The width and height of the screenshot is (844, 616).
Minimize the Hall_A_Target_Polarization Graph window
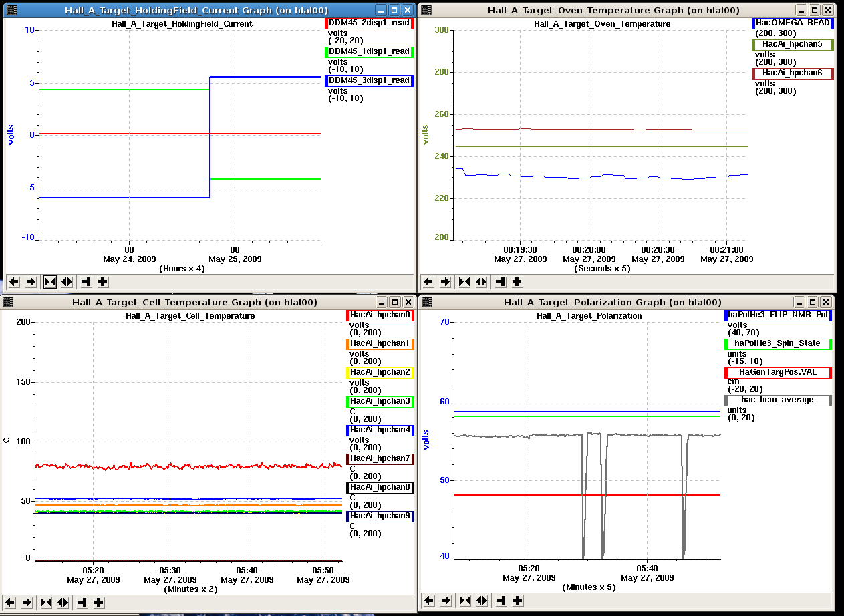801,302
